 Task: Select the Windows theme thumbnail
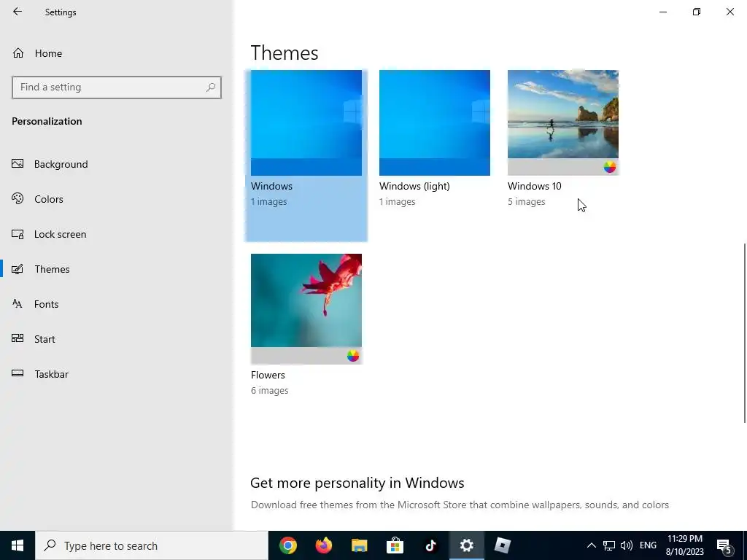pos(306,122)
